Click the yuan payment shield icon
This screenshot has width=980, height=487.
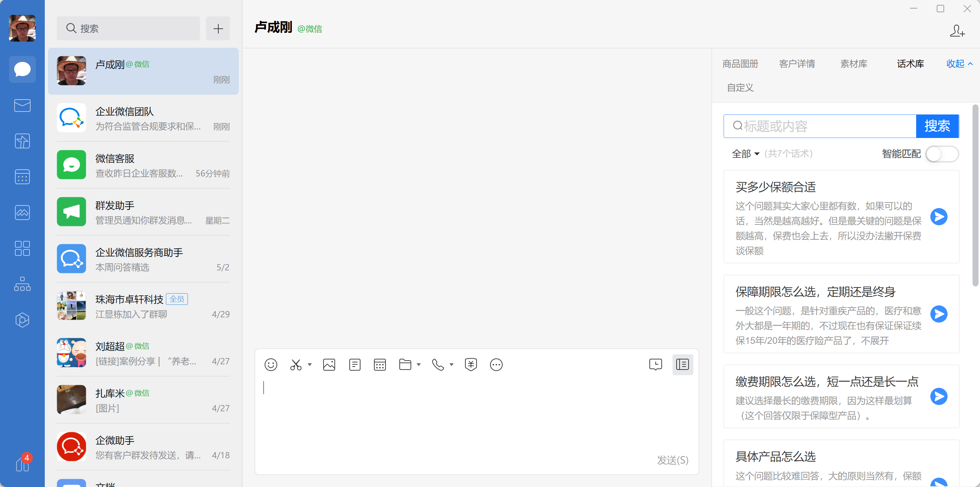click(x=471, y=365)
